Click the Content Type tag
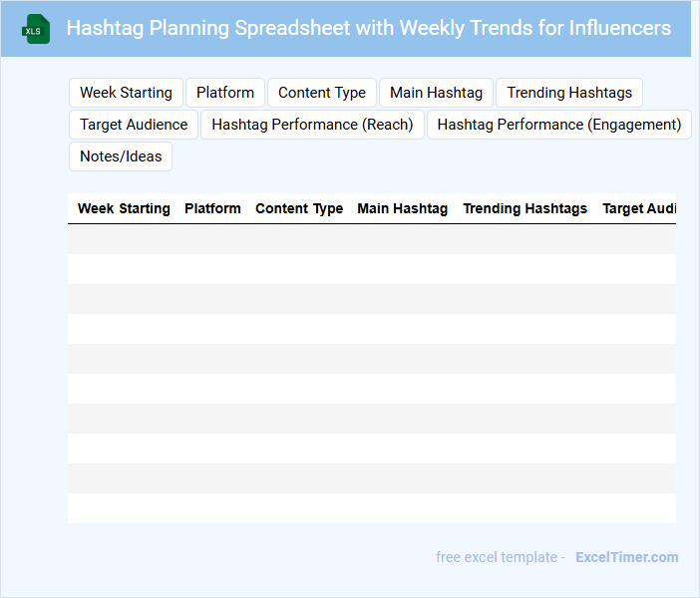 (322, 93)
